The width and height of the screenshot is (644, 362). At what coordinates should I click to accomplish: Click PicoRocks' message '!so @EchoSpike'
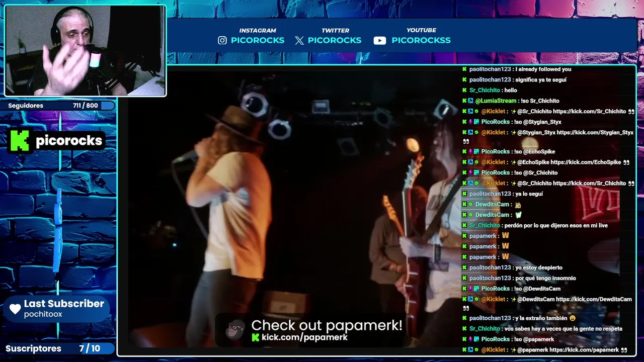click(x=535, y=152)
